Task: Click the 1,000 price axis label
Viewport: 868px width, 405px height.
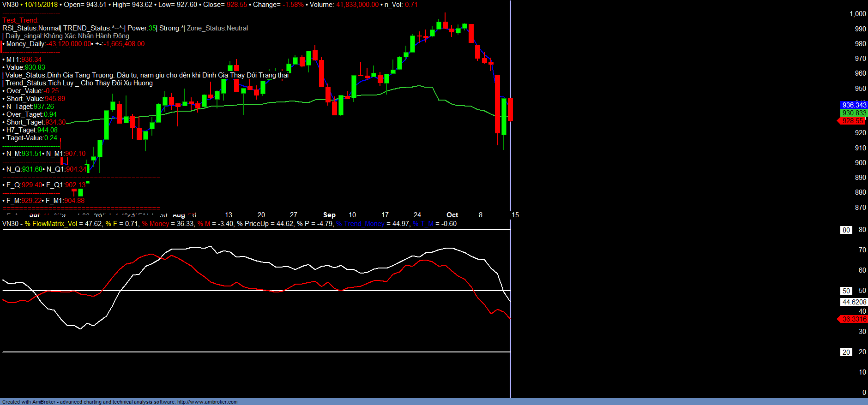Action: click(x=857, y=14)
